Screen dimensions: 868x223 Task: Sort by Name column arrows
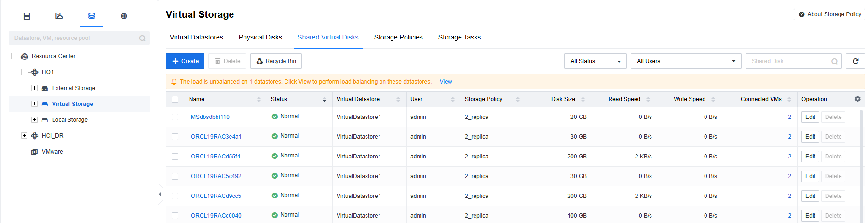coord(259,99)
